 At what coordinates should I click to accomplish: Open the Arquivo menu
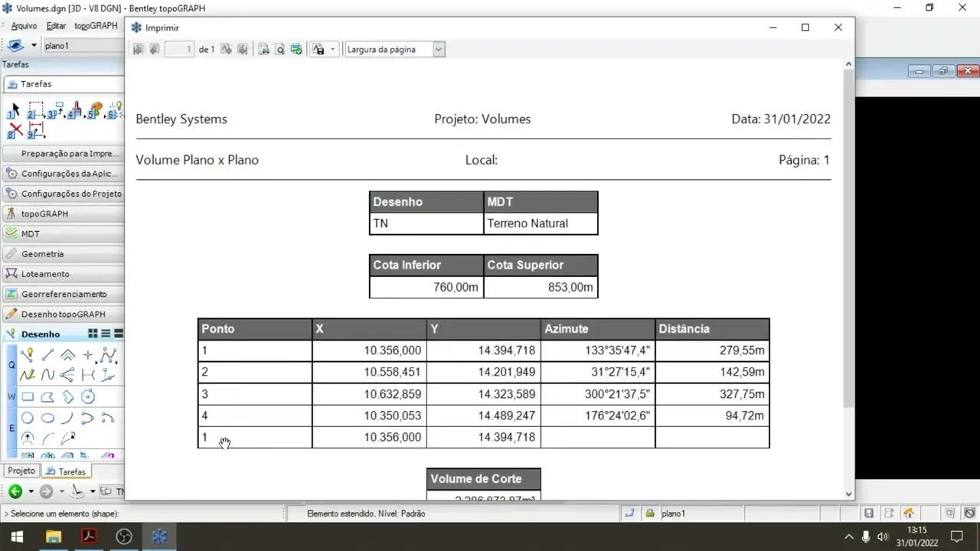click(x=24, y=26)
